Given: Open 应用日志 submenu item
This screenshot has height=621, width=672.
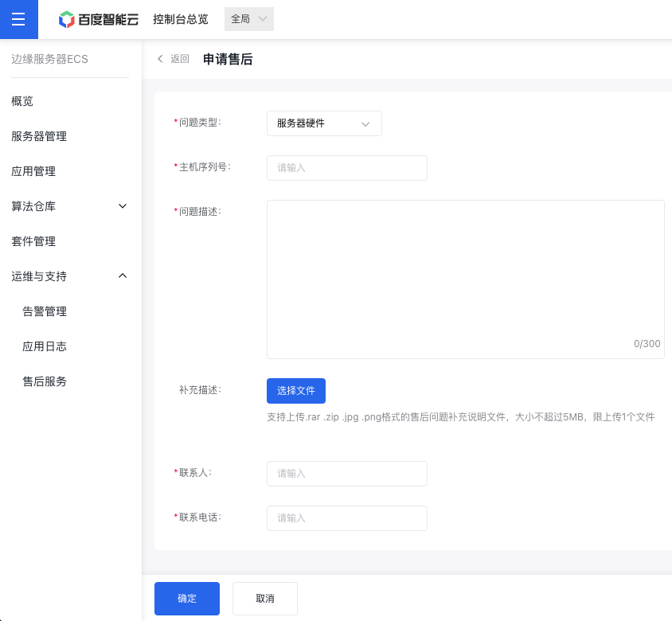Looking at the screenshot, I should (x=45, y=346).
